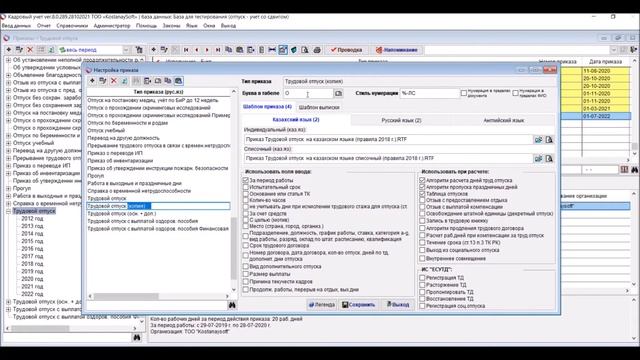Click sort icon in Настройка приказа toolbar
The height and width of the screenshot is (360, 640).
click(x=124, y=81)
